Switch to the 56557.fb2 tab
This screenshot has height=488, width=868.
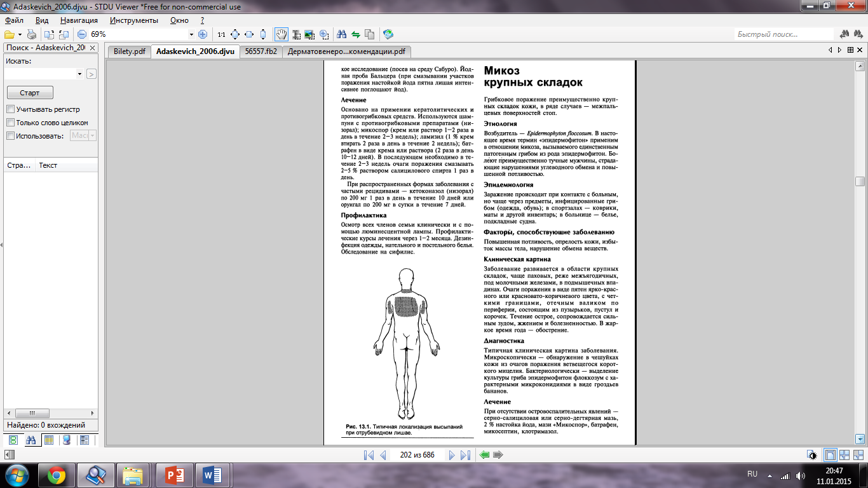point(261,51)
